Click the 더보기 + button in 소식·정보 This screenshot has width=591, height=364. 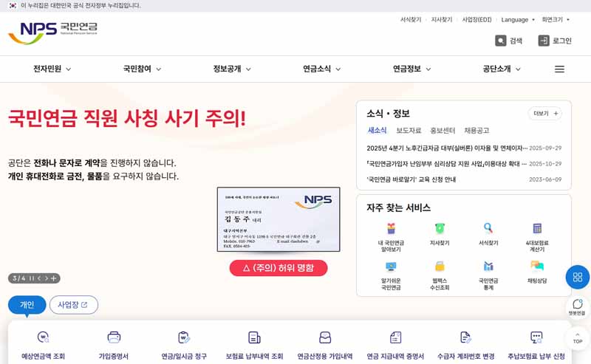pos(545,114)
